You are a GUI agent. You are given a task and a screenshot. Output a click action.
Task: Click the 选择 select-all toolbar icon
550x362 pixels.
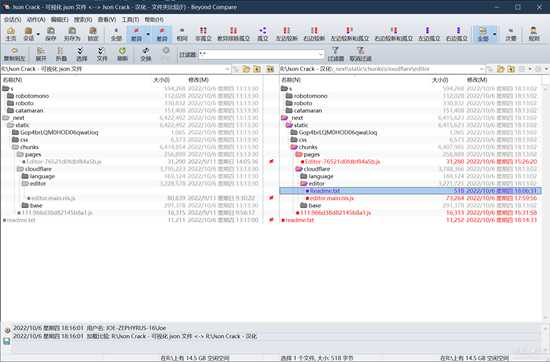coord(81,54)
